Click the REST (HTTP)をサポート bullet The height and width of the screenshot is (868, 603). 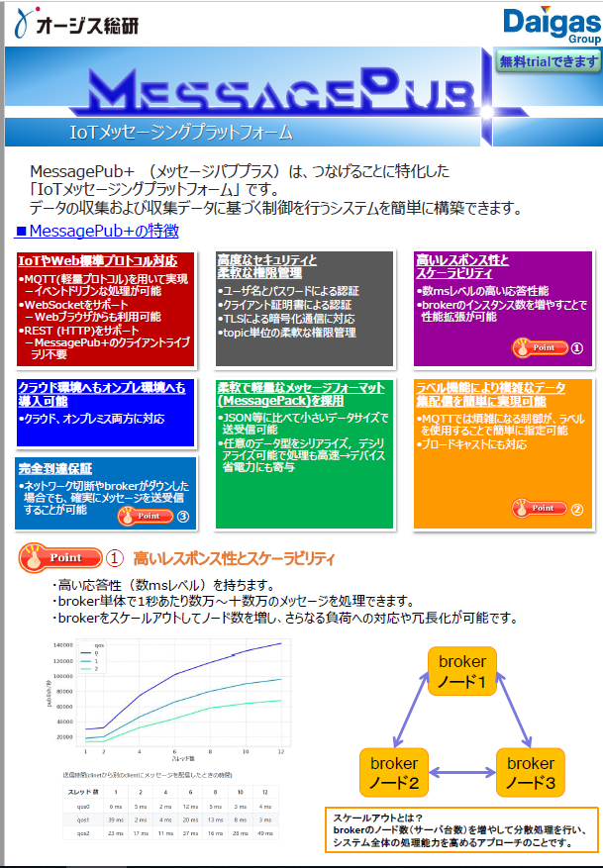point(79,331)
